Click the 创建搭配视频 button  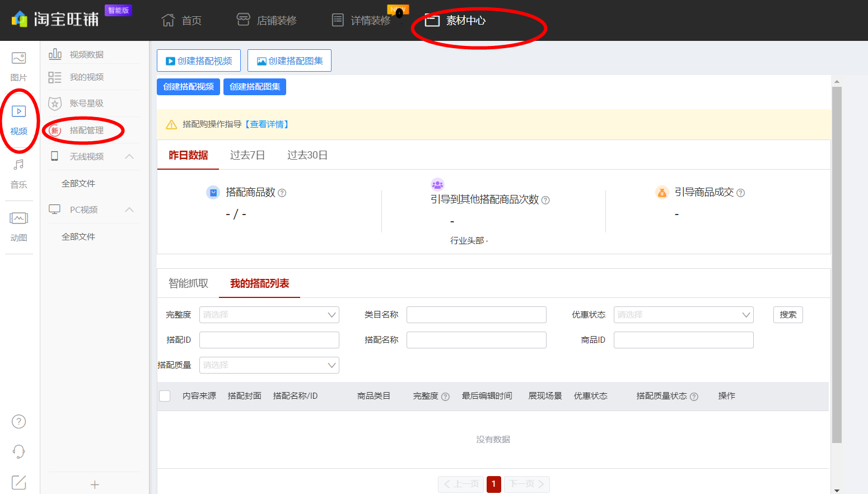(x=199, y=60)
